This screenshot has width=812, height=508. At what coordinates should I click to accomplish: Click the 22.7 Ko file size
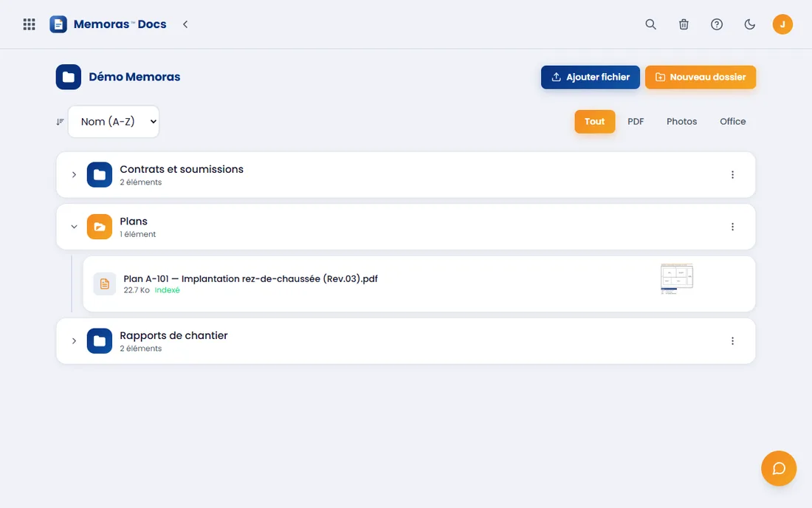point(137,290)
